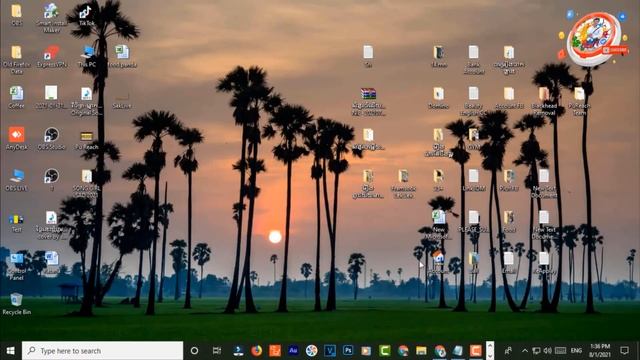
Task: Open the OBS folder on desktop
Action: 17,15
